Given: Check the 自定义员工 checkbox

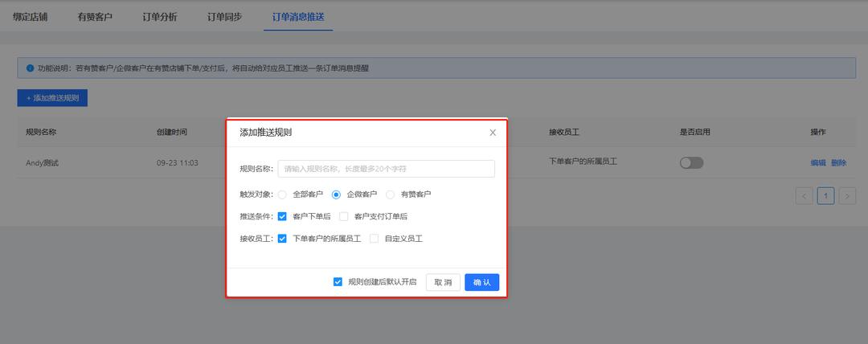Looking at the screenshot, I should click(x=375, y=239).
